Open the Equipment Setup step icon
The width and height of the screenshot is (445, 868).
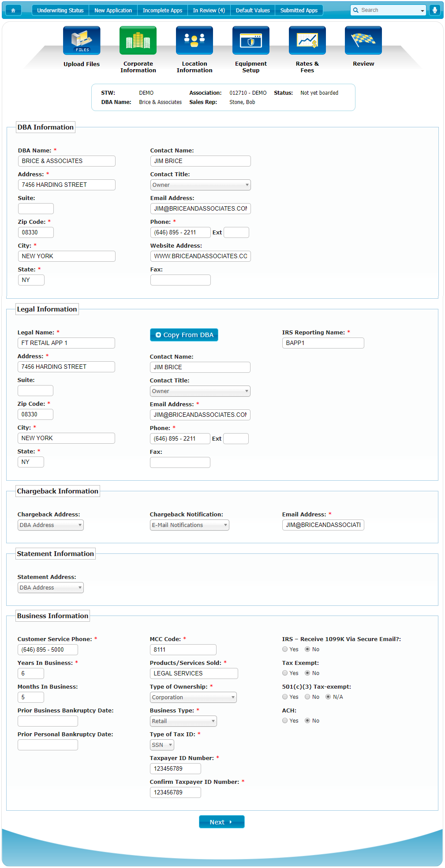251,41
